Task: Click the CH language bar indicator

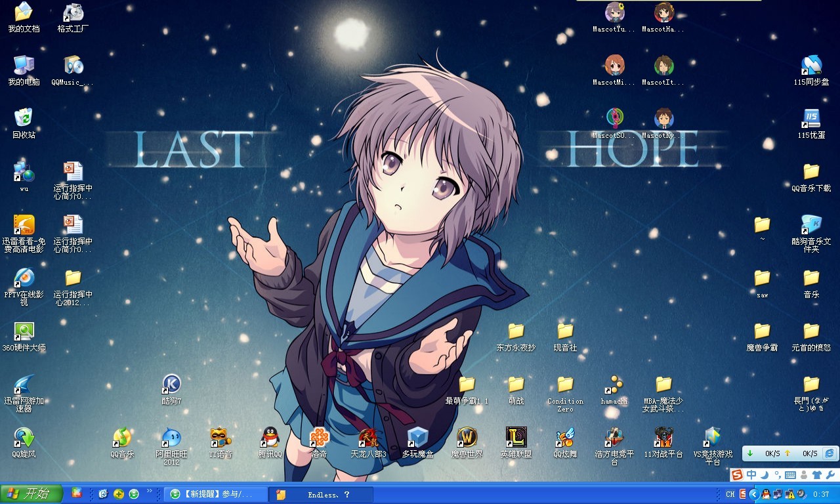Action: (730, 494)
